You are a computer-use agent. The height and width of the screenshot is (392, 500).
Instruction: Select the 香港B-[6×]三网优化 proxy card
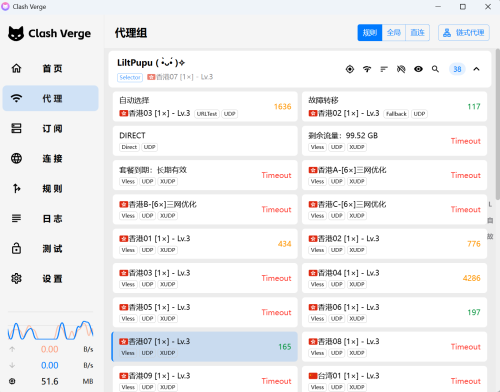click(205, 209)
